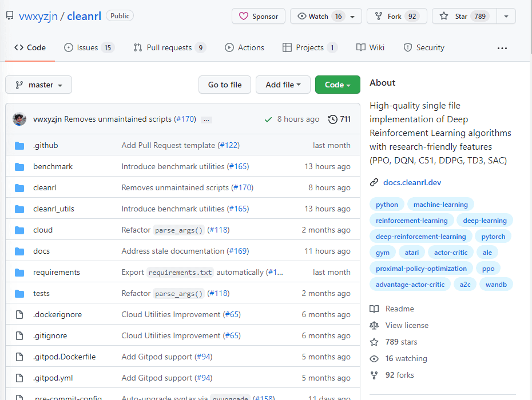Click the benchmark folder icon
The height and width of the screenshot is (400, 532).
click(20, 167)
